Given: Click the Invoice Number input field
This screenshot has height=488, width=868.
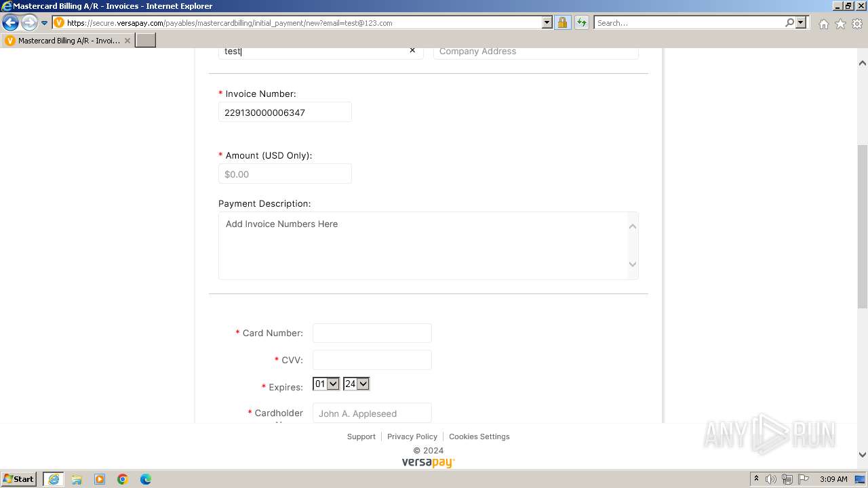Looking at the screenshot, I should coord(285,113).
